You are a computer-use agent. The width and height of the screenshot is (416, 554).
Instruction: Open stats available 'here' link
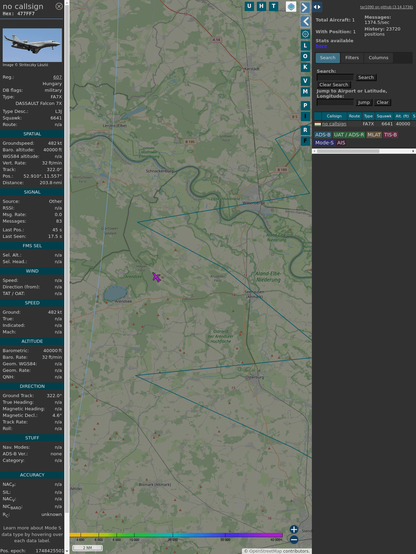(321, 46)
